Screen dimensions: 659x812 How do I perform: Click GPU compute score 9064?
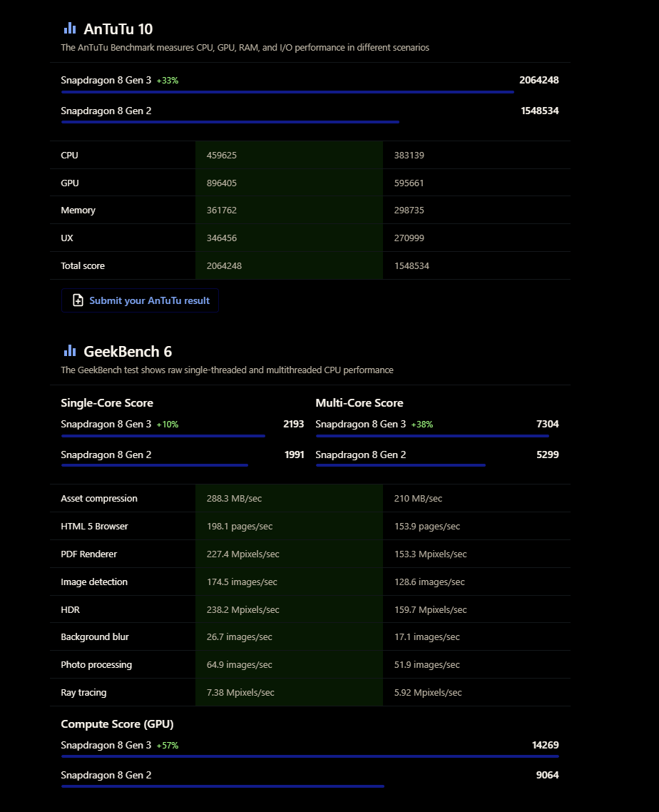point(548,775)
